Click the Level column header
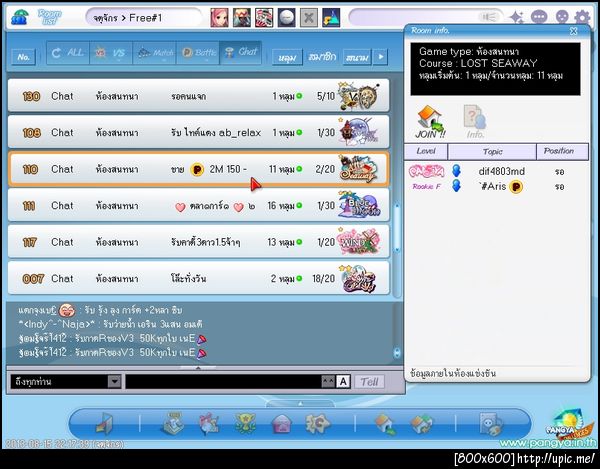This screenshot has width=600, height=469. coord(426,151)
